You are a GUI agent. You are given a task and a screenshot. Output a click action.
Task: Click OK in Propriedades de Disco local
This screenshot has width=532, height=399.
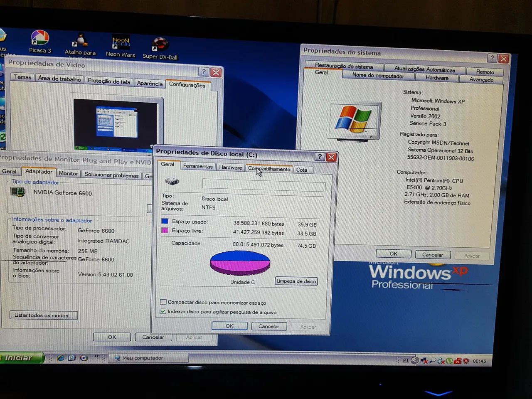click(x=229, y=326)
